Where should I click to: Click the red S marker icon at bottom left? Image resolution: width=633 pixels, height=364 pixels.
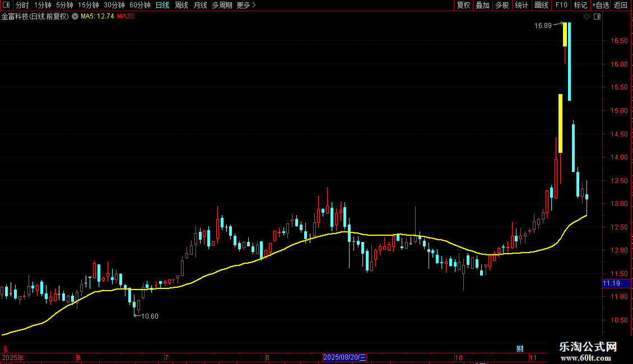(x=5, y=349)
